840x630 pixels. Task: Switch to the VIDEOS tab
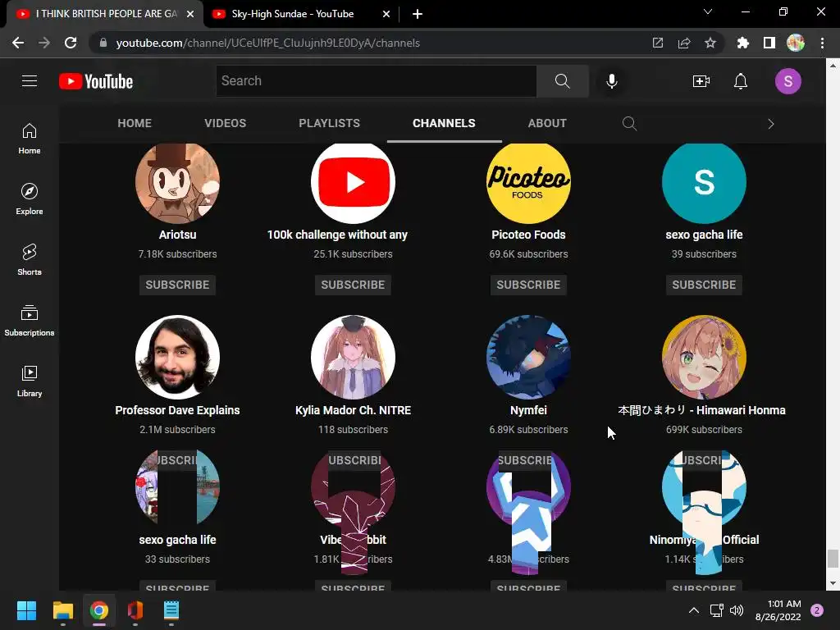[225, 123]
